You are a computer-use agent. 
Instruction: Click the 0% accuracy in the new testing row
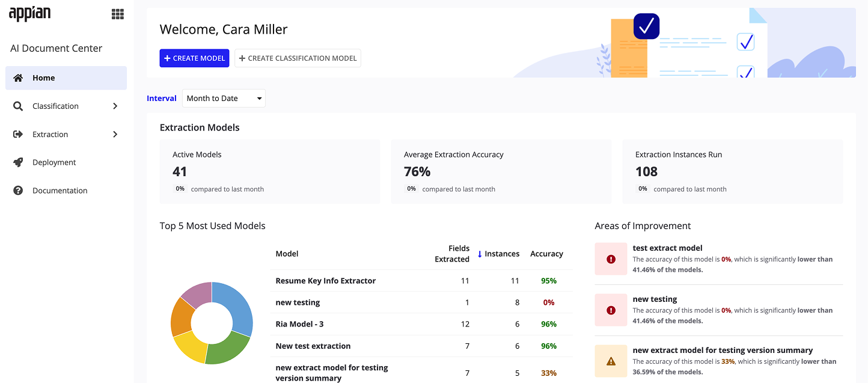(x=549, y=302)
